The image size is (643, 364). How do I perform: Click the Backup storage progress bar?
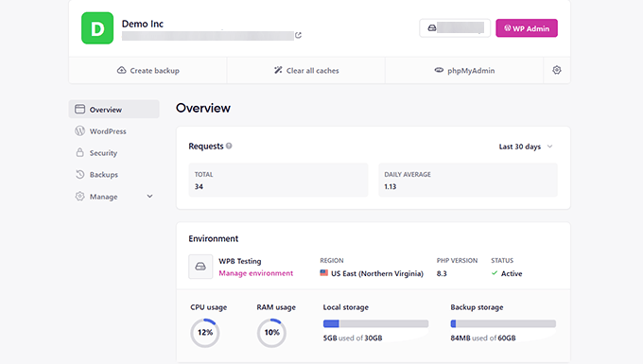tap(503, 324)
